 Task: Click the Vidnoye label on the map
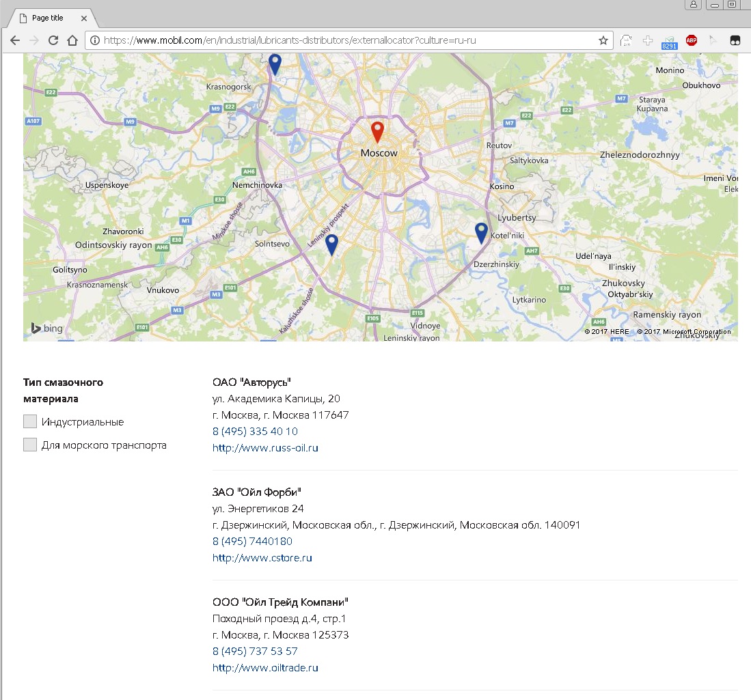pos(425,326)
